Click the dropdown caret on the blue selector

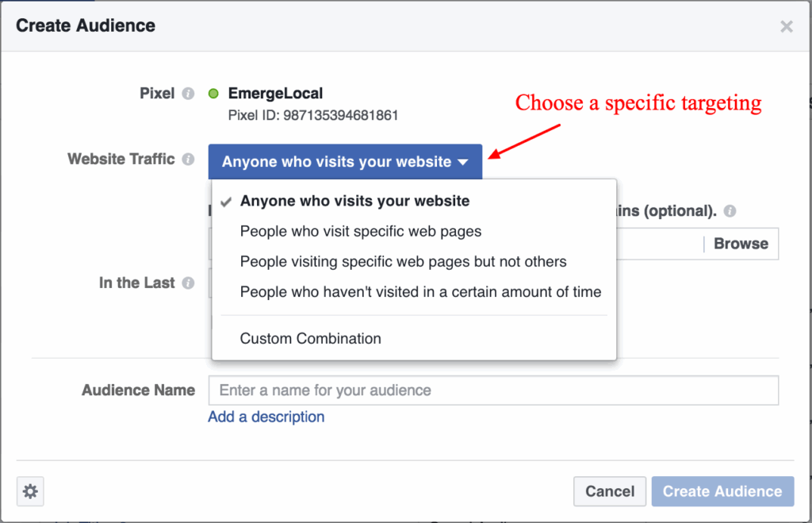(463, 161)
